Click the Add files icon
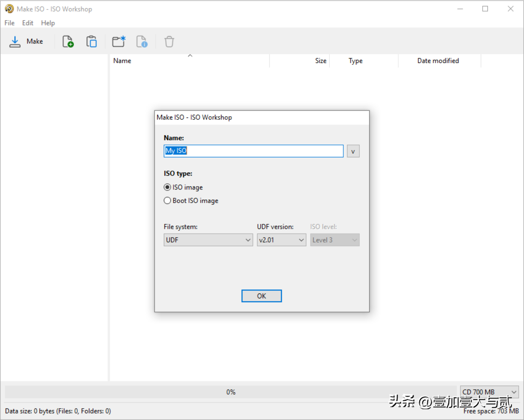Screen dimensions: 524x420 [68, 42]
